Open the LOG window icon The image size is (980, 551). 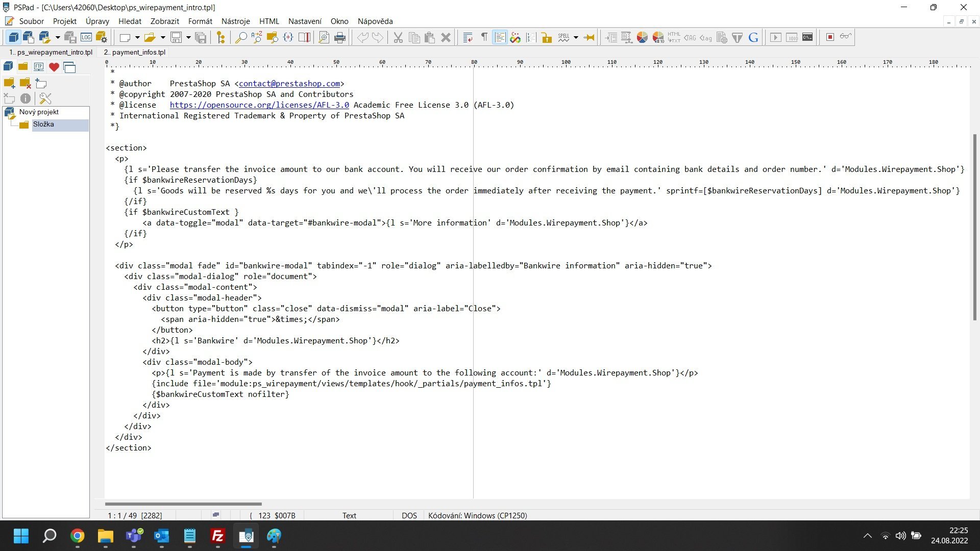tap(86, 37)
